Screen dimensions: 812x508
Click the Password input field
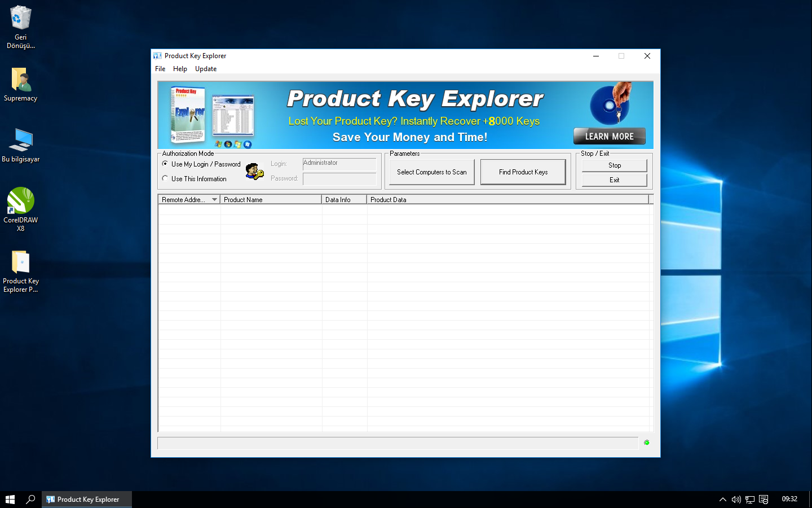(339, 179)
